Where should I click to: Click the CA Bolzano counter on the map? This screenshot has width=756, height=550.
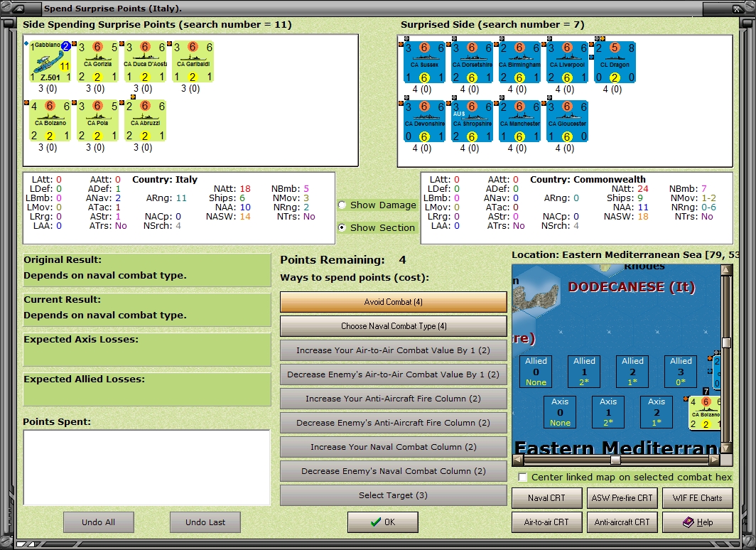point(704,413)
